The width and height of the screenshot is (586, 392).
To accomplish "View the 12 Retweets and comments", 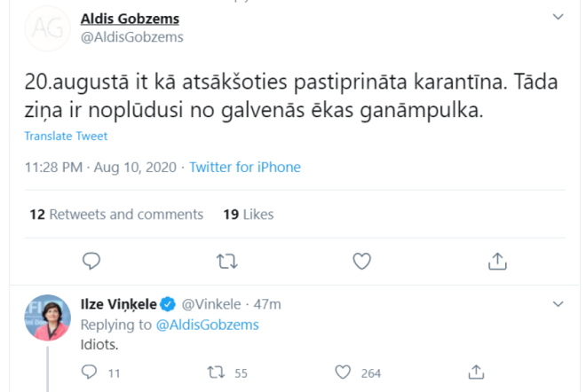I will pyautogui.click(x=115, y=215).
